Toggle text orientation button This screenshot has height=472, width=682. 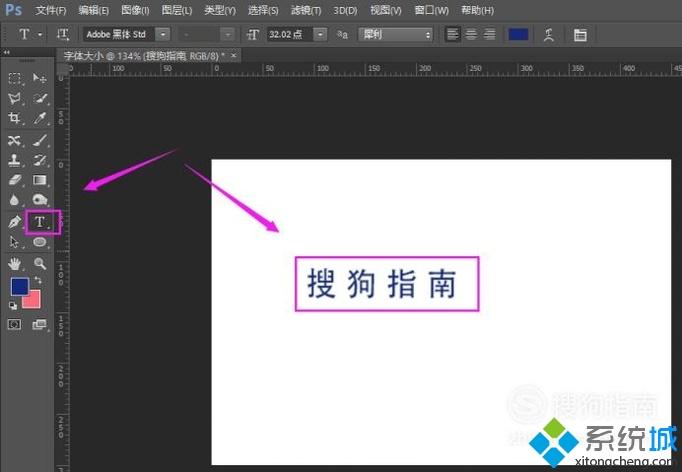coord(63,34)
